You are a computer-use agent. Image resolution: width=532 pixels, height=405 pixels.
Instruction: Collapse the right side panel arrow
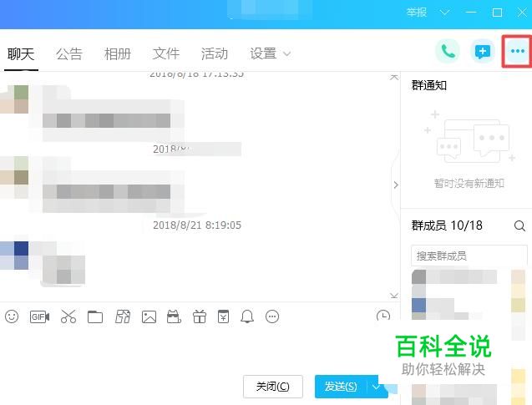pyautogui.click(x=396, y=185)
